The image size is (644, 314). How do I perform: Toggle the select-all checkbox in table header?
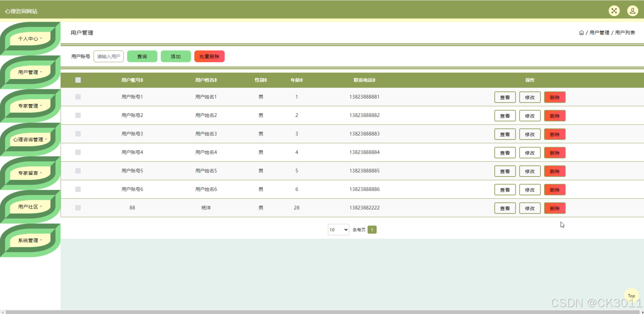[x=78, y=80]
